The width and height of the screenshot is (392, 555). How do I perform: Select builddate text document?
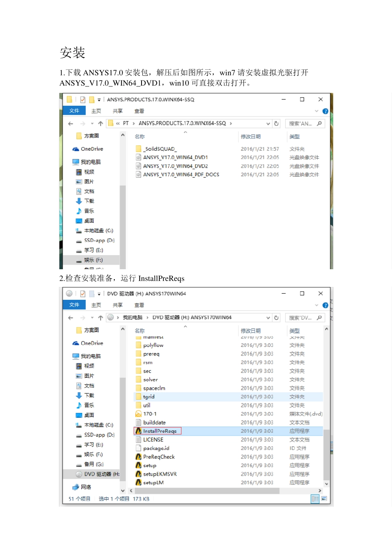click(151, 422)
